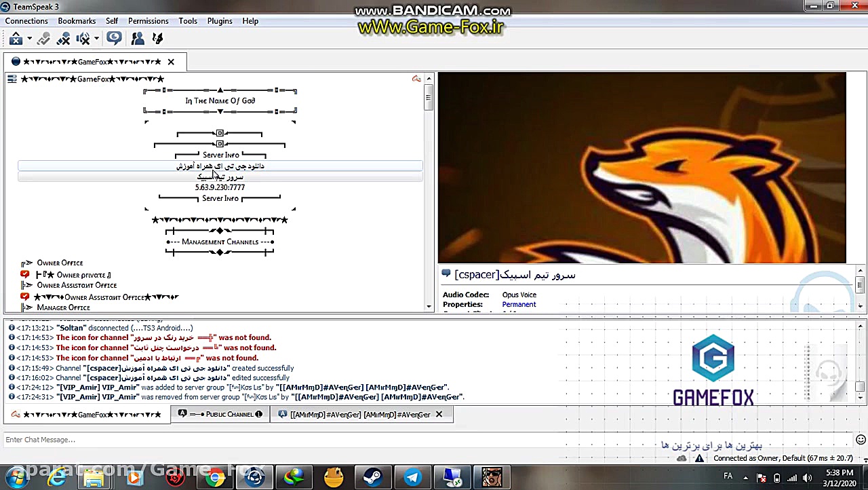
Task: Click the VIP_Amir added to server group log line
Action: pyautogui.click(x=228, y=387)
